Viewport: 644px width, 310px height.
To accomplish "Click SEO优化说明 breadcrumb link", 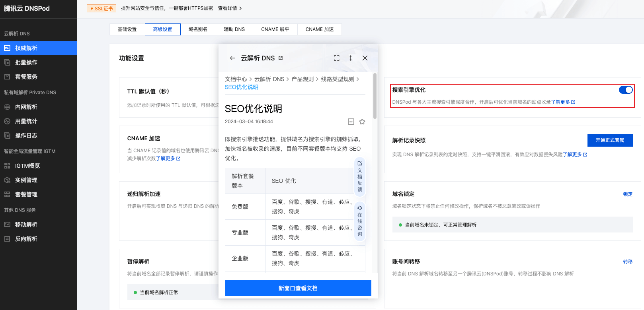I will click(x=242, y=87).
